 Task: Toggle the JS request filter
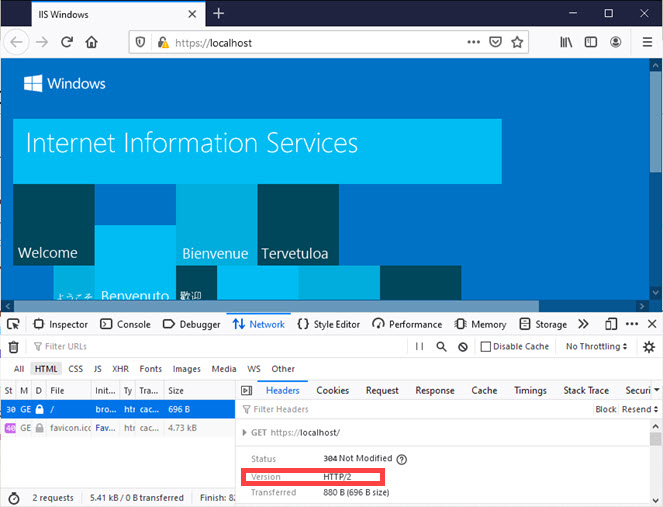(x=98, y=369)
